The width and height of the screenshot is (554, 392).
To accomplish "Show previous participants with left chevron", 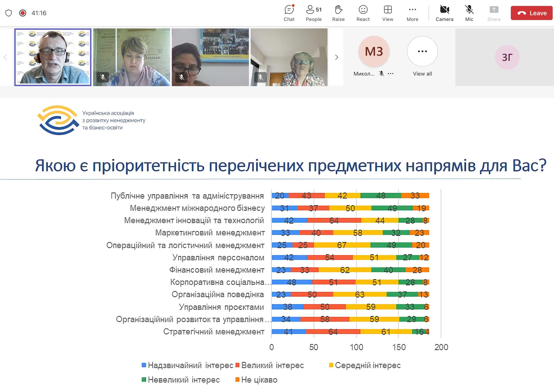I will pos(5,57).
